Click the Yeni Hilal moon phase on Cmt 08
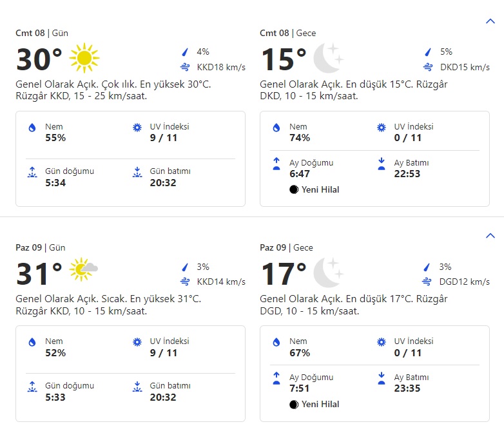The height and width of the screenshot is (431, 504). (x=315, y=189)
